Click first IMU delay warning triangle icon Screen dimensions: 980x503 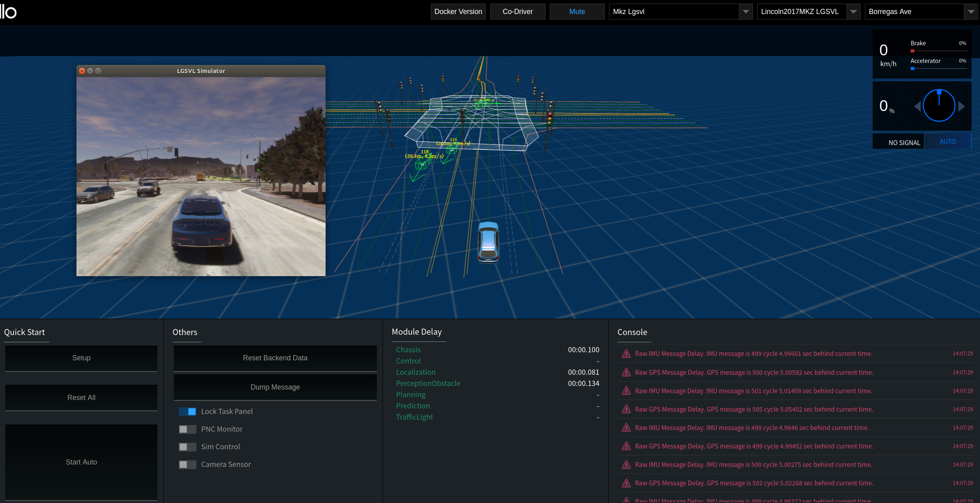pos(626,354)
